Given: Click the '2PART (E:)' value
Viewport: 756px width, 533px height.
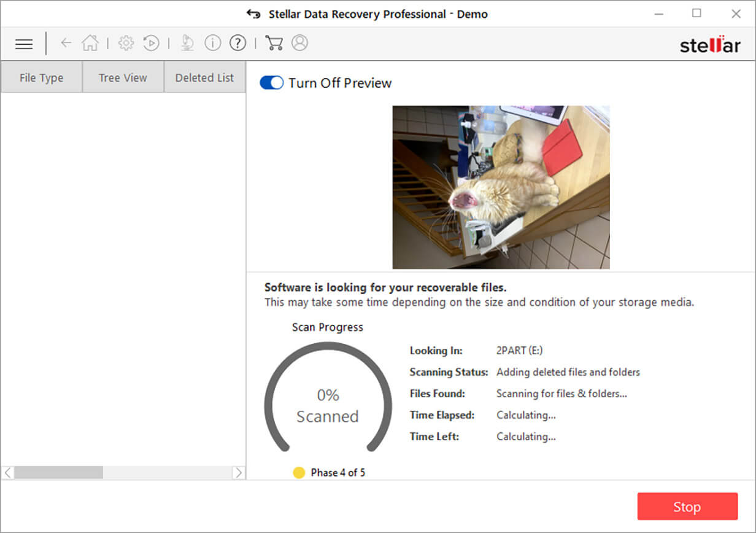Looking at the screenshot, I should (519, 351).
